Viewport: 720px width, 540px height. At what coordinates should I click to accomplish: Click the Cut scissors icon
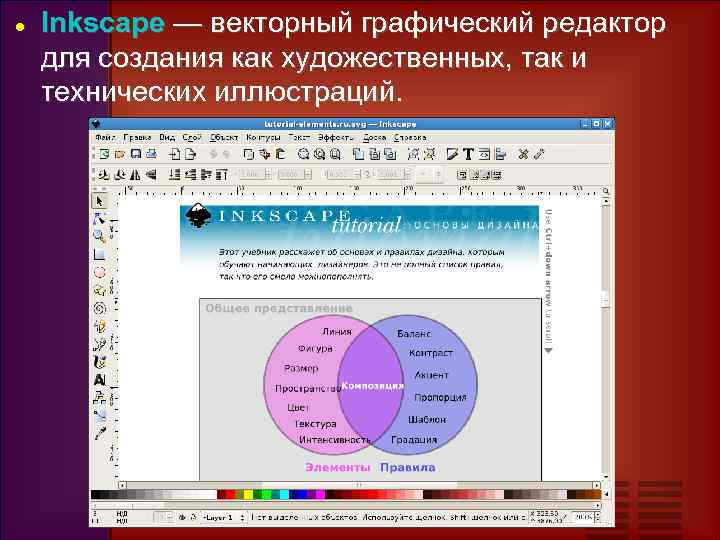(x=264, y=154)
